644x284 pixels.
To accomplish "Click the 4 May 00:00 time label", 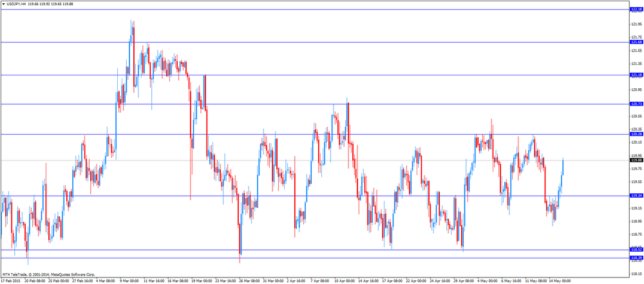I will click(x=488, y=281).
